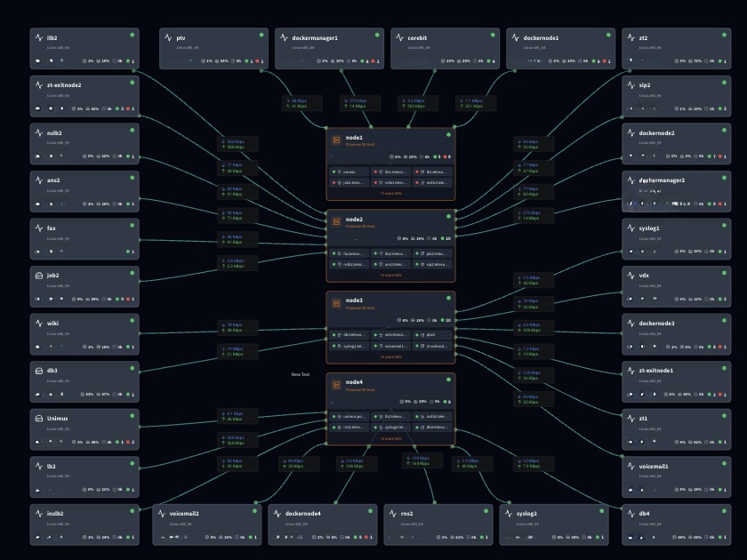Select the wiki VM entry inside node3

click(x=391, y=335)
